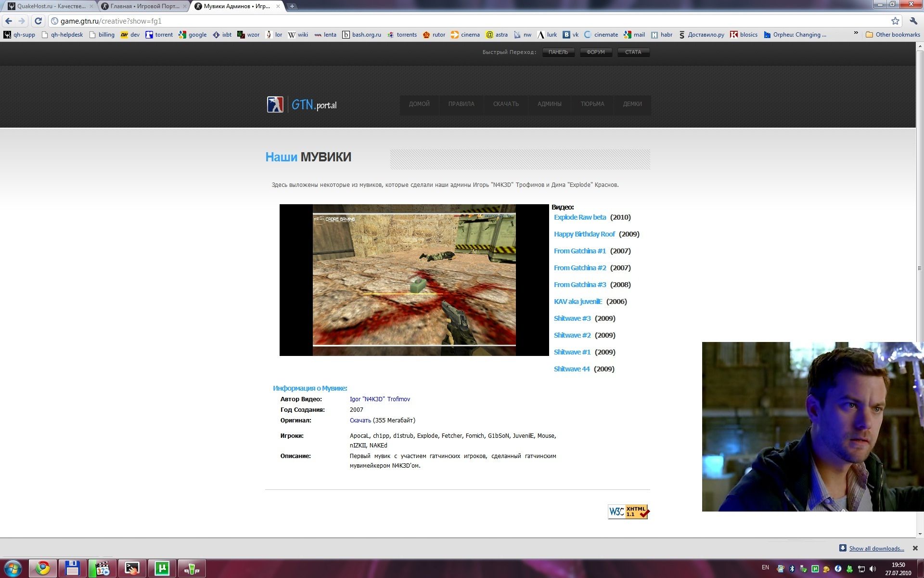The height and width of the screenshot is (578, 924).
Task: Reload the page with the refresh icon
Action: (38, 21)
